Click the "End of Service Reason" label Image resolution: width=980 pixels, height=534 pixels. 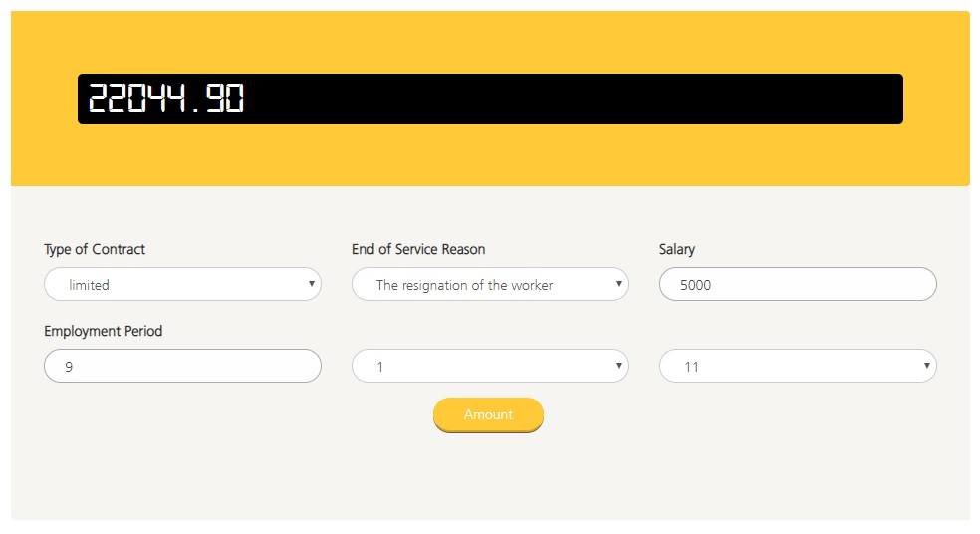[418, 249]
